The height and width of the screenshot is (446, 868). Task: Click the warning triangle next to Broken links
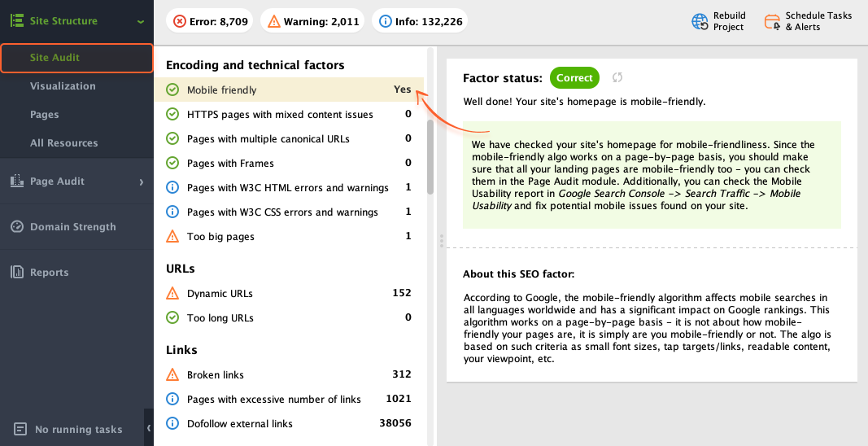(172, 374)
